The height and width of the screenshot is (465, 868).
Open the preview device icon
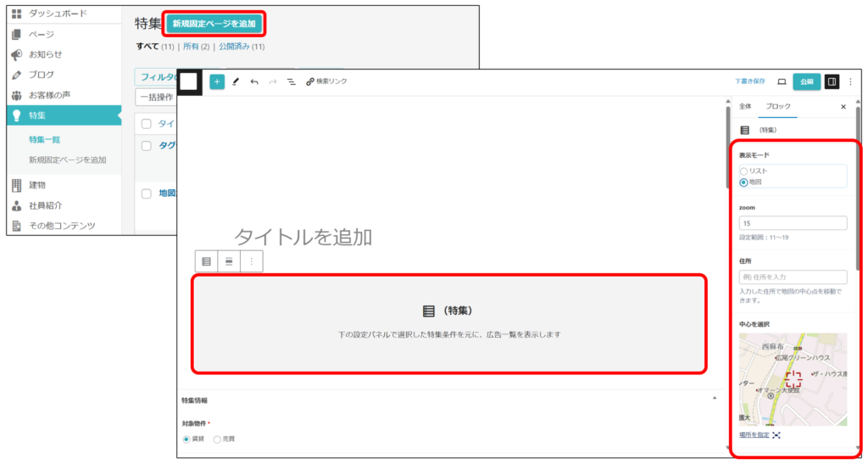point(782,81)
